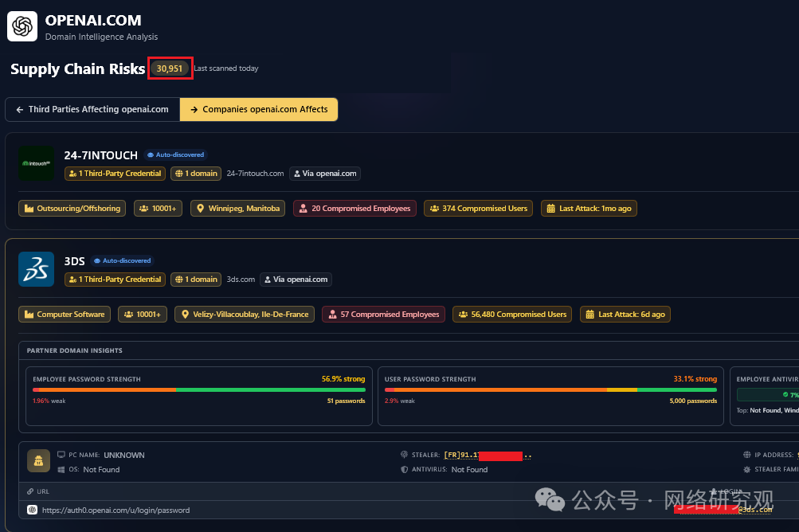Click 5,000 passwords count
This screenshot has width=799, height=532.
click(x=693, y=401)
